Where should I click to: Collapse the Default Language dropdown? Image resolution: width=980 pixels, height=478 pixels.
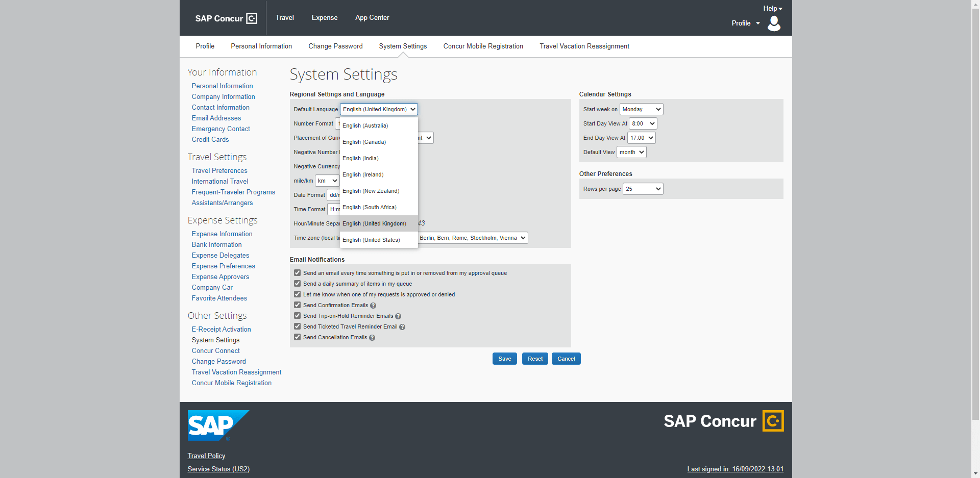[379, 109]
